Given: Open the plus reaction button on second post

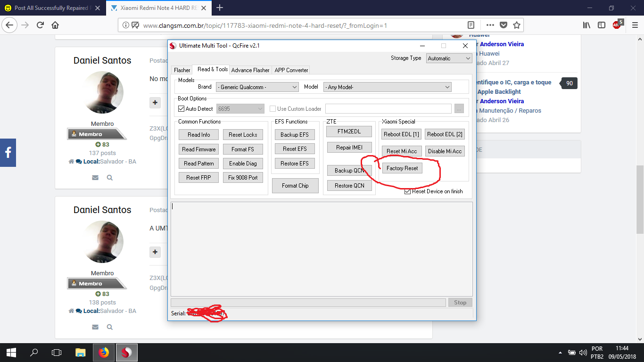Looking at the screenshot, I should point(155,252).
